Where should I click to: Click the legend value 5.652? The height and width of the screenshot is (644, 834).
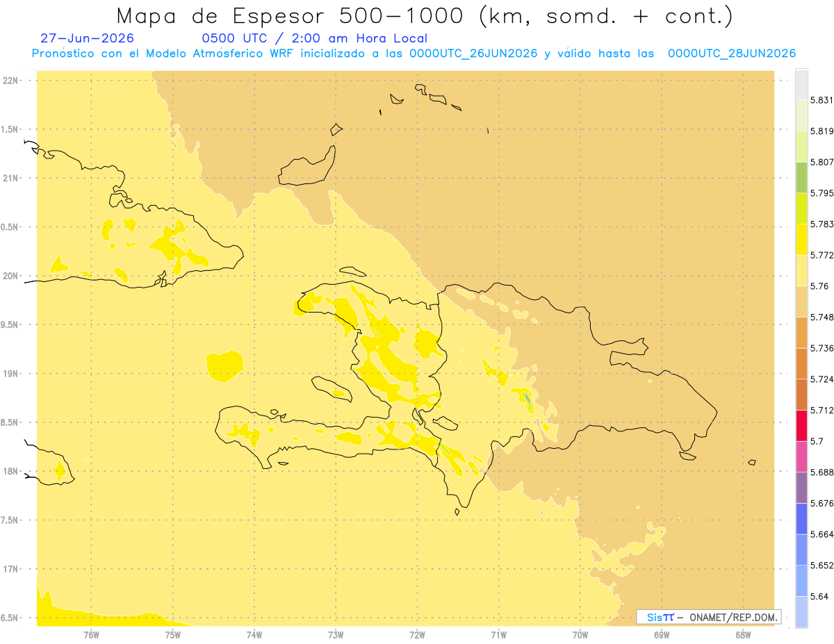tap(821, 565)
